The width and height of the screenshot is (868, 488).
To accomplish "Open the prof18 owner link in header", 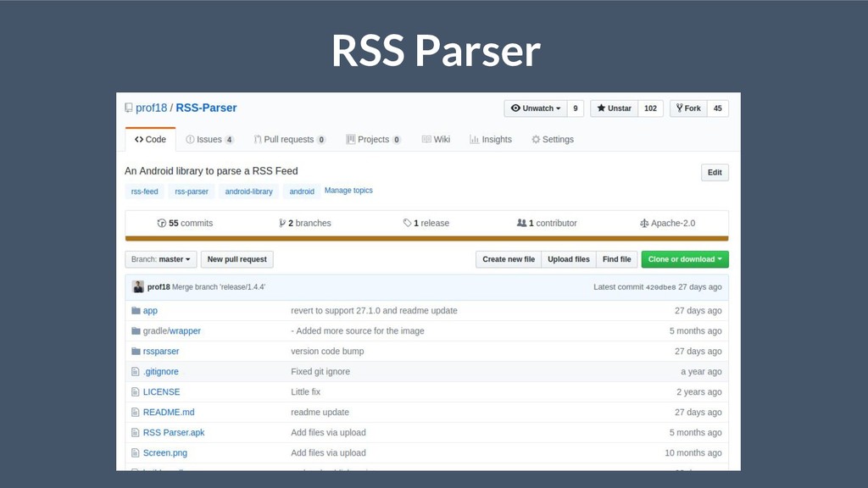I will point(151,108).
